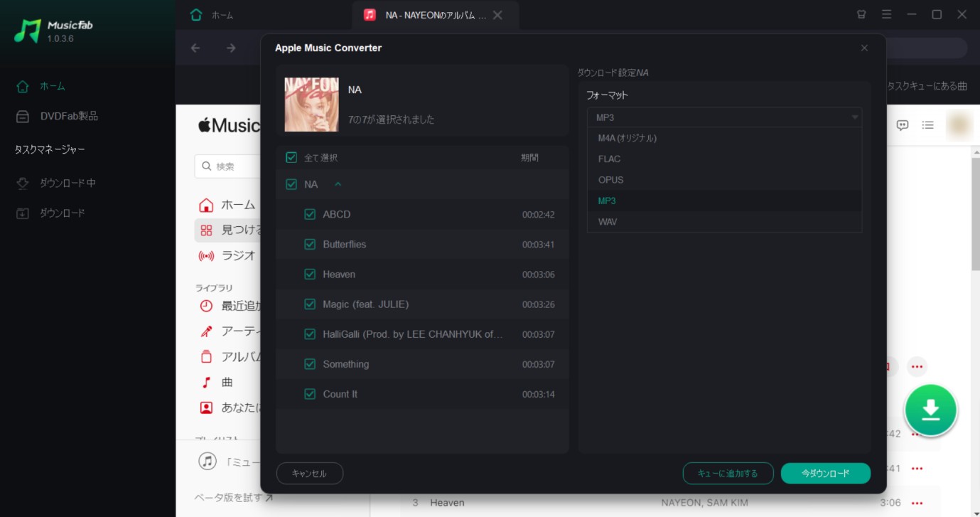Open the hamburger menu in title bar

tap(886, 14)
